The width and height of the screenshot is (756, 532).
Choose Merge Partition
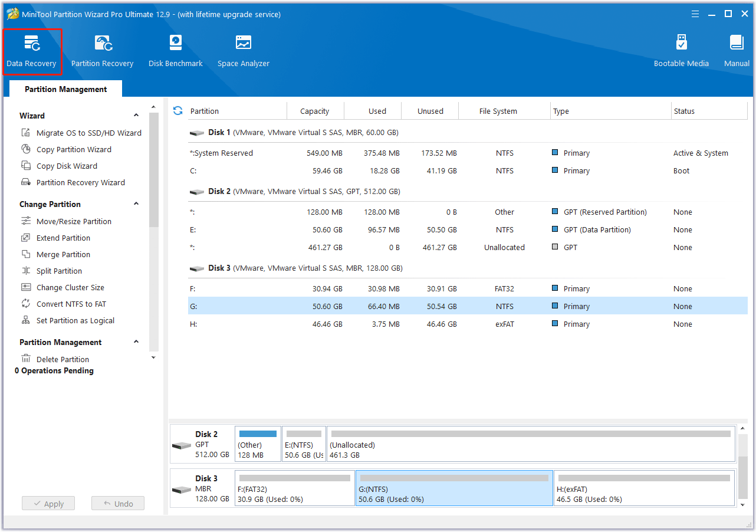click(x=55, y=254)
